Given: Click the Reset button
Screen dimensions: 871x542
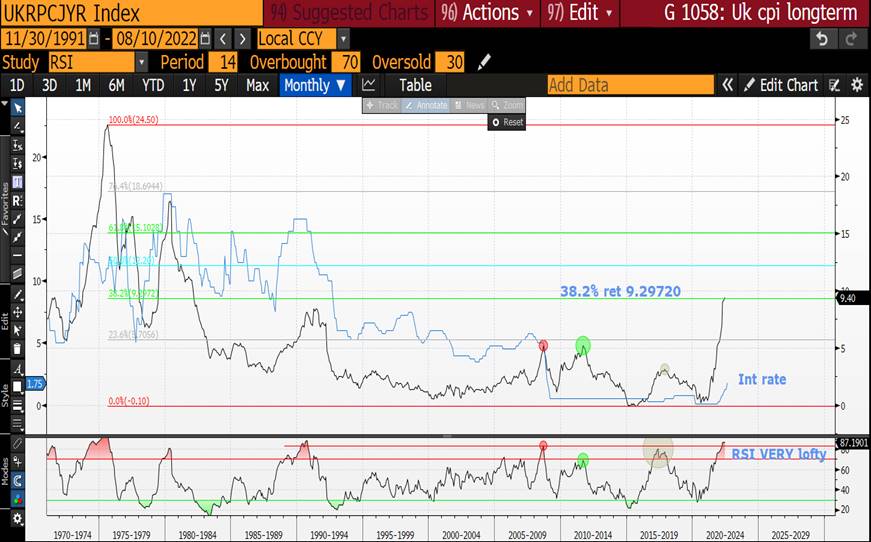Looking at the screenshot, I should click(x=507, y=122).
